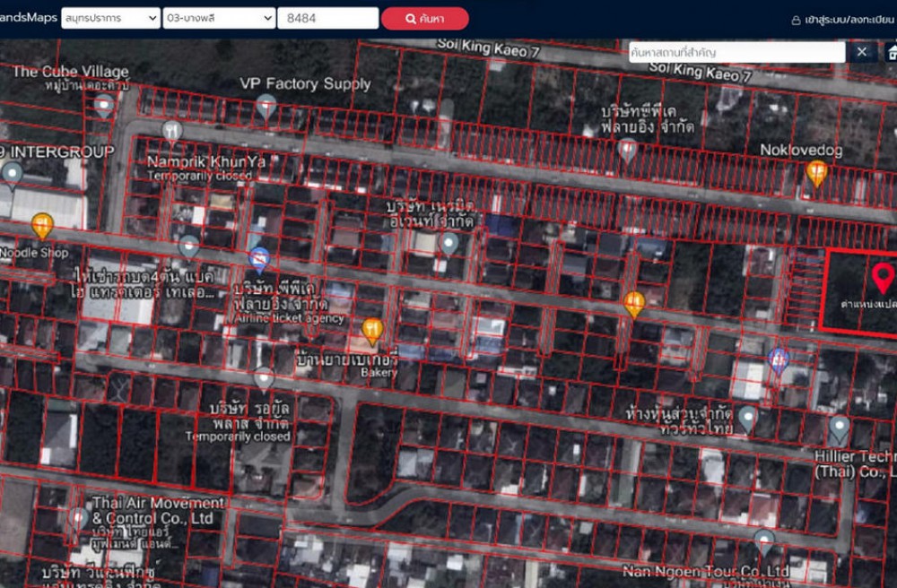Select the Noklovedog orange map marker
The width and height of the screenshot is (897, 588).
tap(816, 172)
